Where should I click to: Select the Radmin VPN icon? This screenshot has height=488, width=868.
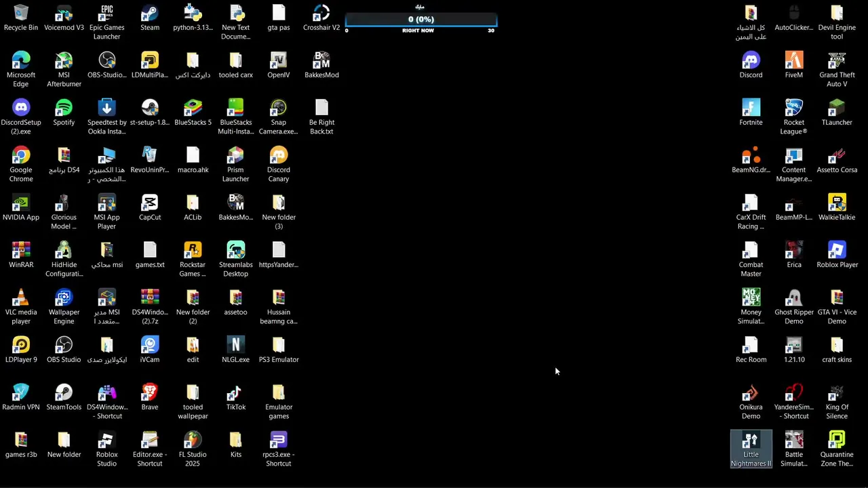pyautogui.click(x=21, y=398)
